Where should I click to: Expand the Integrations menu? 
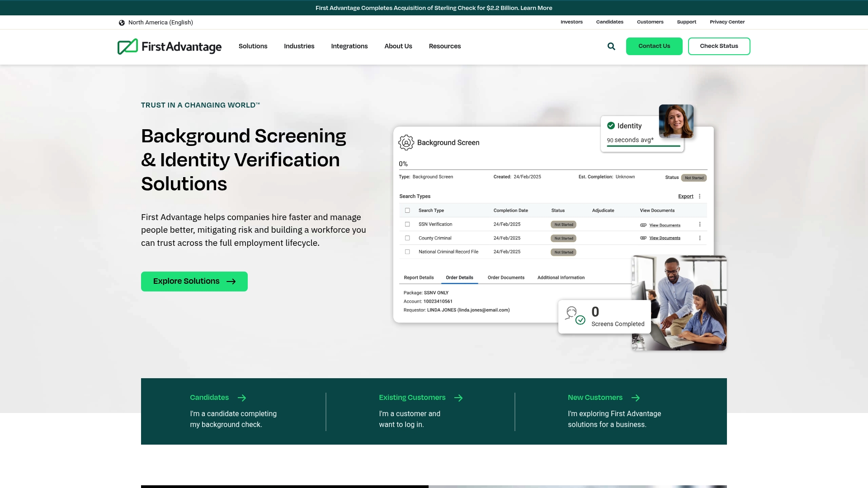pyautogui.click(x=349, y=46)
